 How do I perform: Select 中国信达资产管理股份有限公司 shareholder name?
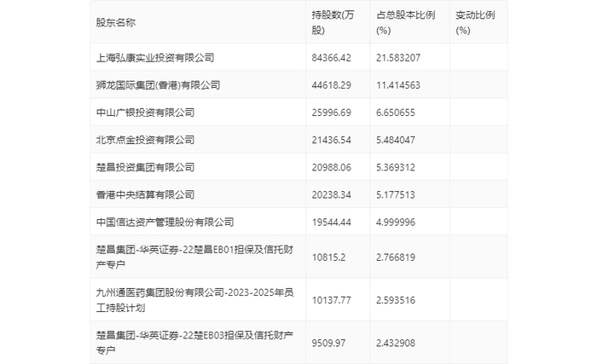165,222
